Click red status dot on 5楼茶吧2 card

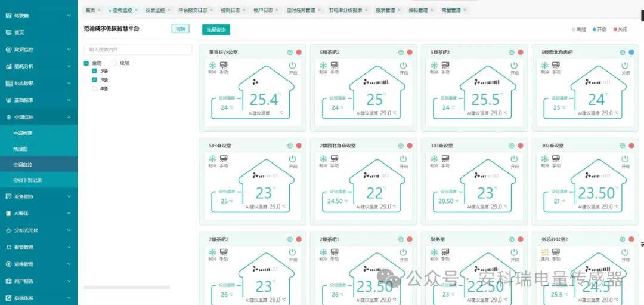[410, 52]
